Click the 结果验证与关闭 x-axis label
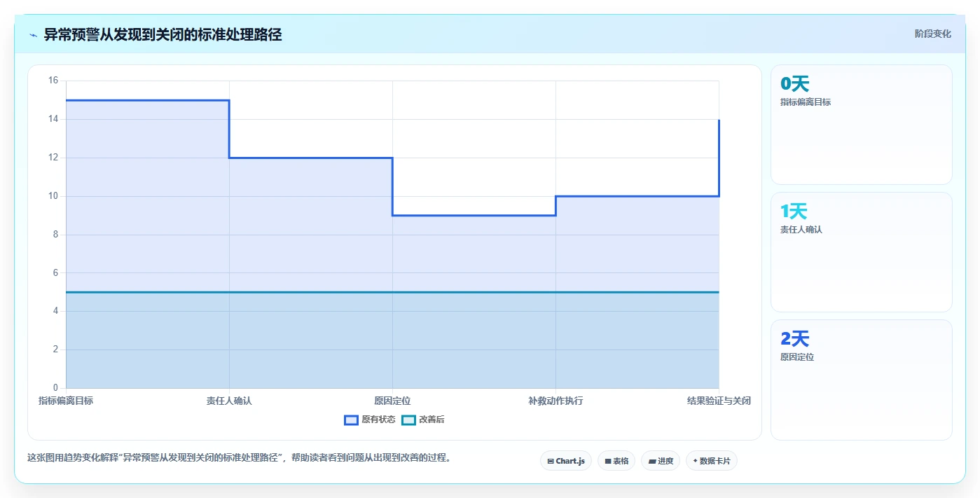The height and width of the screenshot is (498, 980). pos(719,401)
